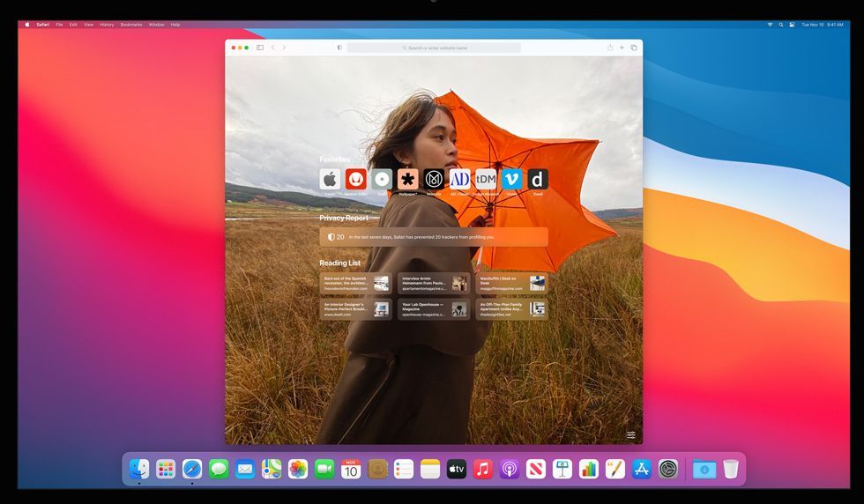Go back with the toolbar back arrow

click(x=272, y=48)
